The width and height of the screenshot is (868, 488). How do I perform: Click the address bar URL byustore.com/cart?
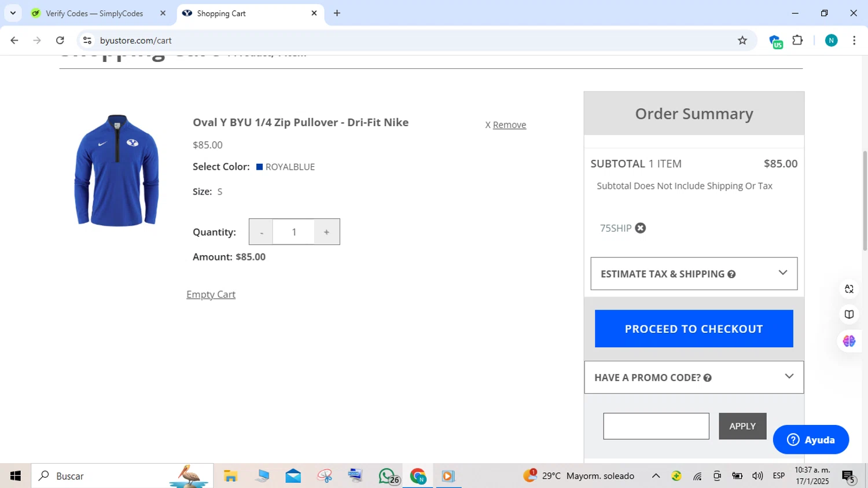point(135,41)
